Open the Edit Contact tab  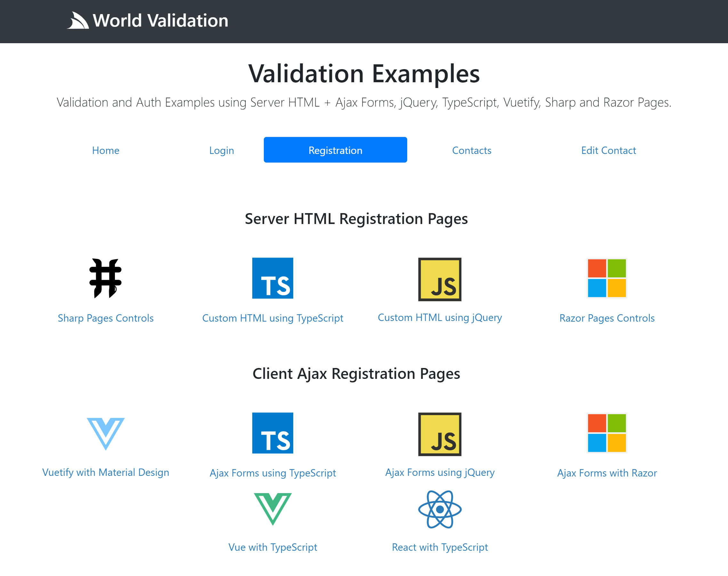608,150
